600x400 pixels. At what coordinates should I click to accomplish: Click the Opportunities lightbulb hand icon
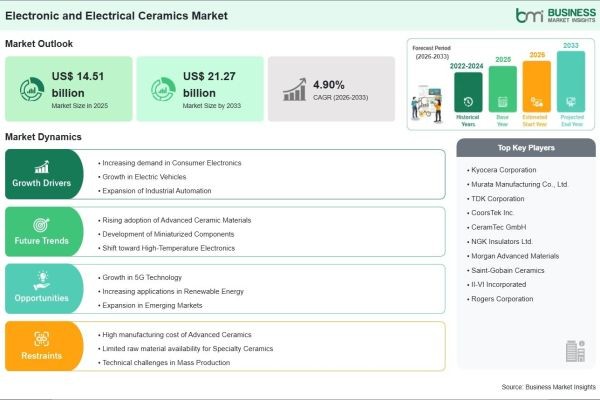point(41,281)
